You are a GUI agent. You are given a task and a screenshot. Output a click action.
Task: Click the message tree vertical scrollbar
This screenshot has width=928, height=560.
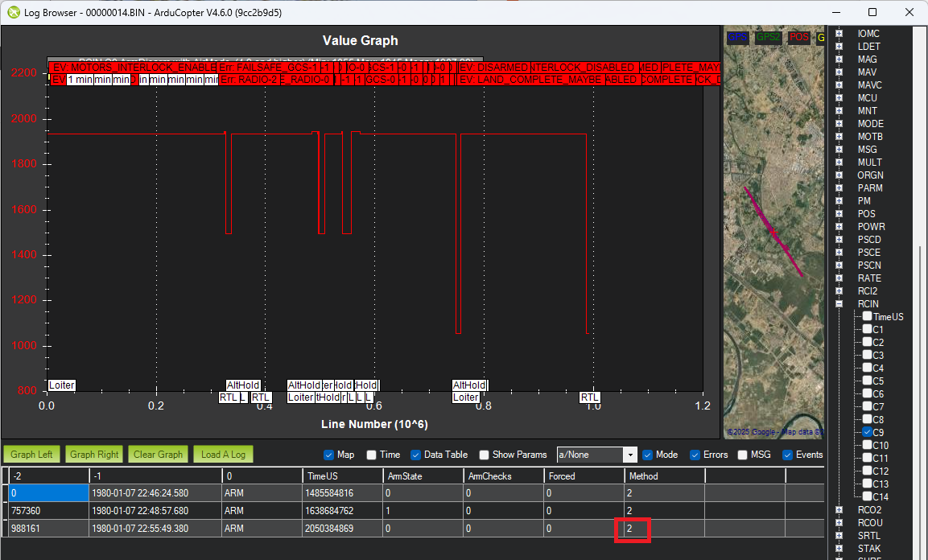[920, 402]
